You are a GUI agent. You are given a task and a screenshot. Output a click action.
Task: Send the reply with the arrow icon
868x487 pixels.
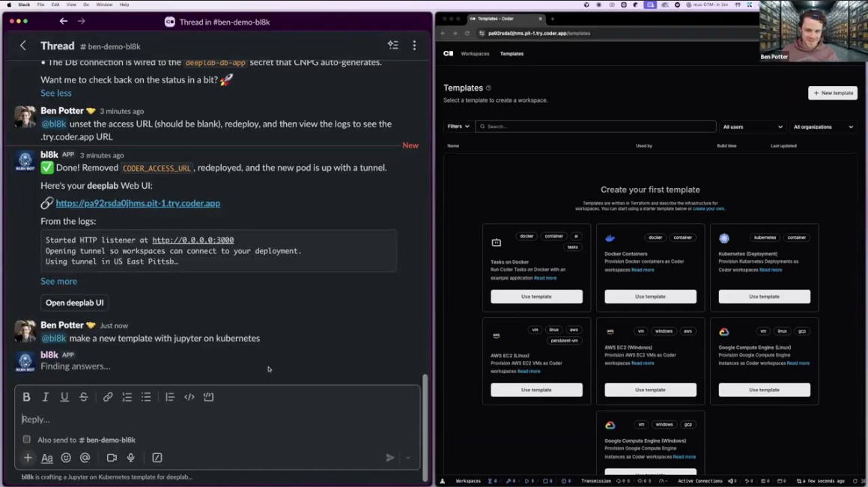pyautogui.click(x=390, y=458)
